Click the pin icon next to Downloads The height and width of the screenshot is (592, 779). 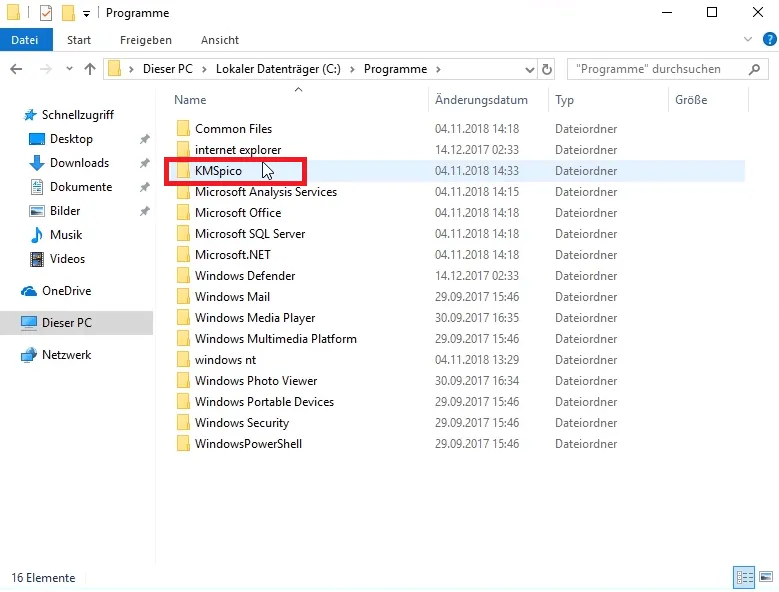click(x=144, y=163)
